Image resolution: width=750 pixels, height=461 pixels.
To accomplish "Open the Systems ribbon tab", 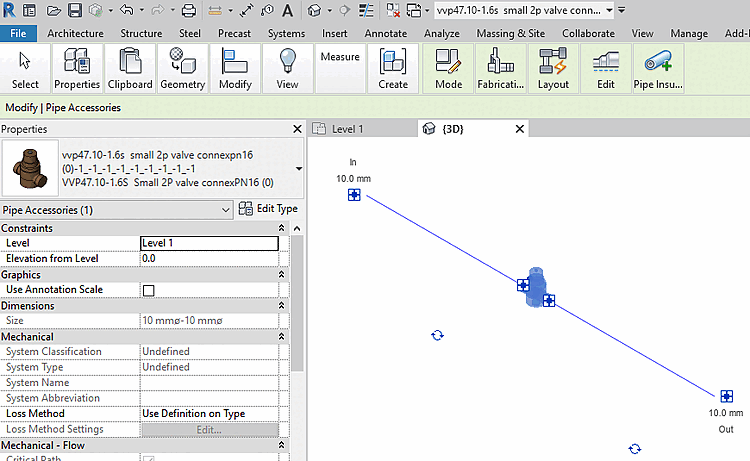I will point(286,33).
